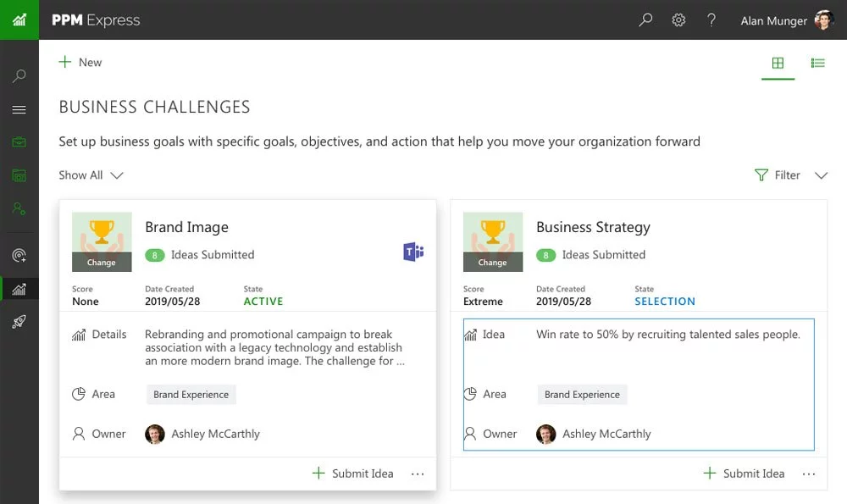Click the Owner person icon on Business Strategy
Screen dimensions: 847x504
(x=470, y=434)
